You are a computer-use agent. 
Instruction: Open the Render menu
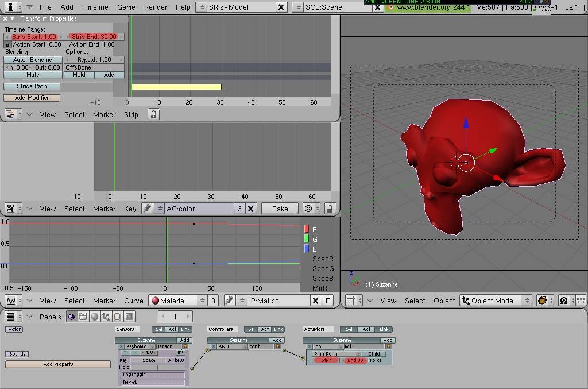(156, 7)
